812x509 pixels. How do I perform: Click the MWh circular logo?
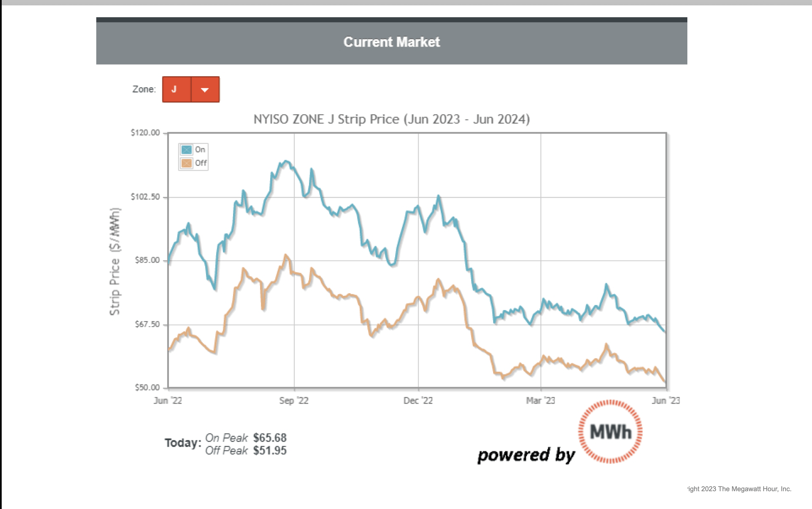[610, 432]
